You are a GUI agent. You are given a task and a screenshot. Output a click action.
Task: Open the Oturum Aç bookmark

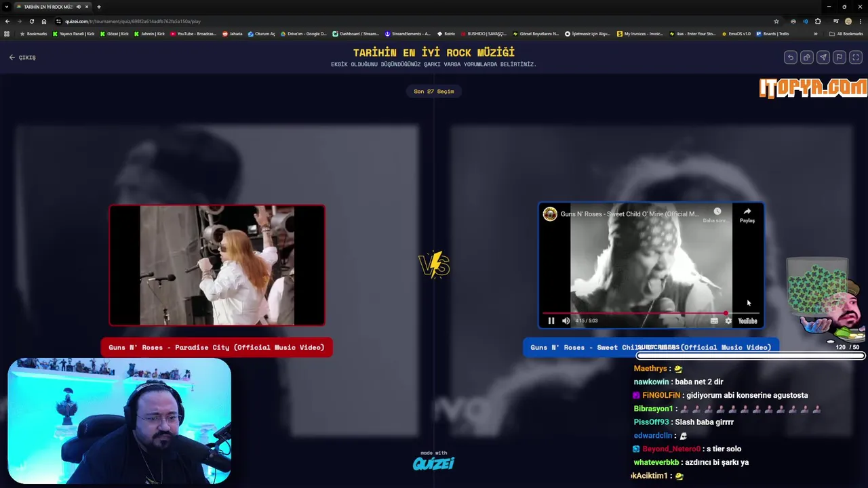[x=262, y=34]
